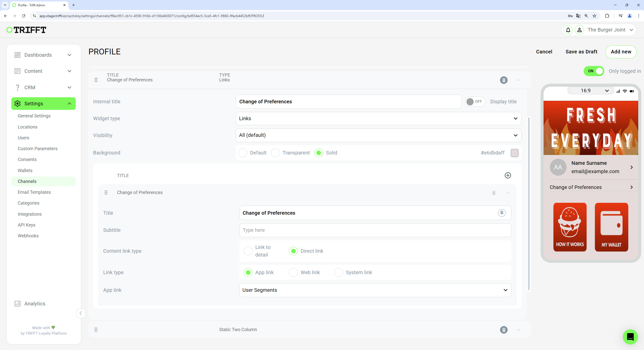Click the notifications bell icon

pyautogui.click(x=568, y=30)
